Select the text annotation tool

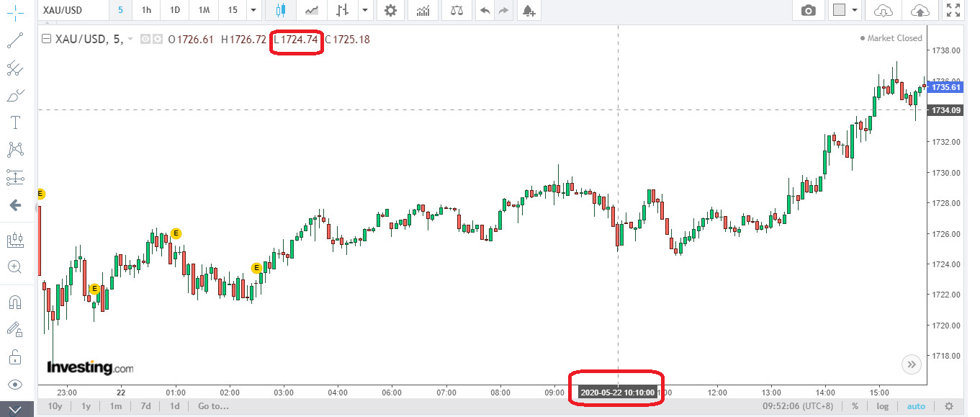(x=15, y=122)
